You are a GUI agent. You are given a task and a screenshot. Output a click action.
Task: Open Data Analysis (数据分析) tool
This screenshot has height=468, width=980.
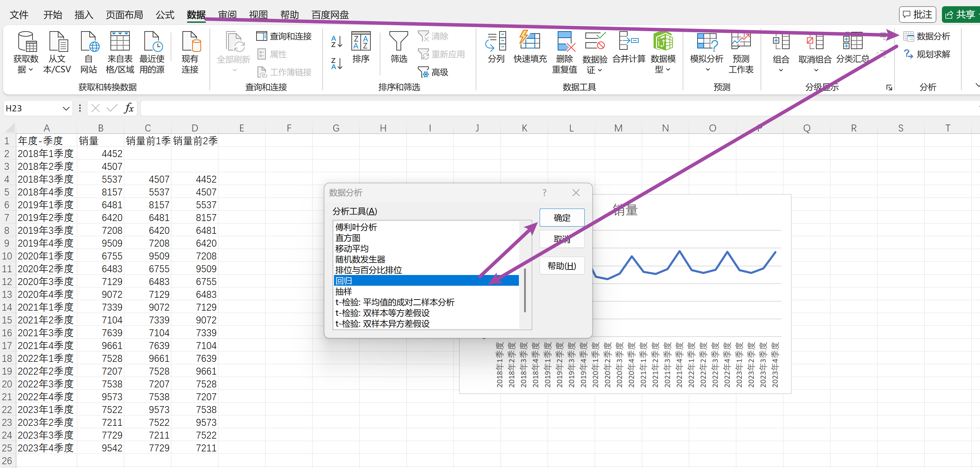pyautogui.click(x=926, y=36)
